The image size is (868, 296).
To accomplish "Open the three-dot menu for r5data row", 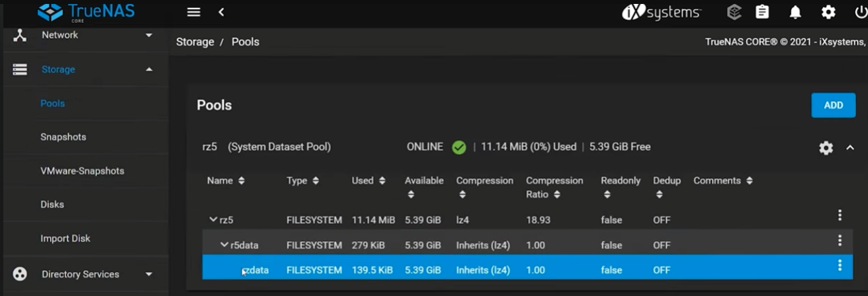I will tap(840, 240).
